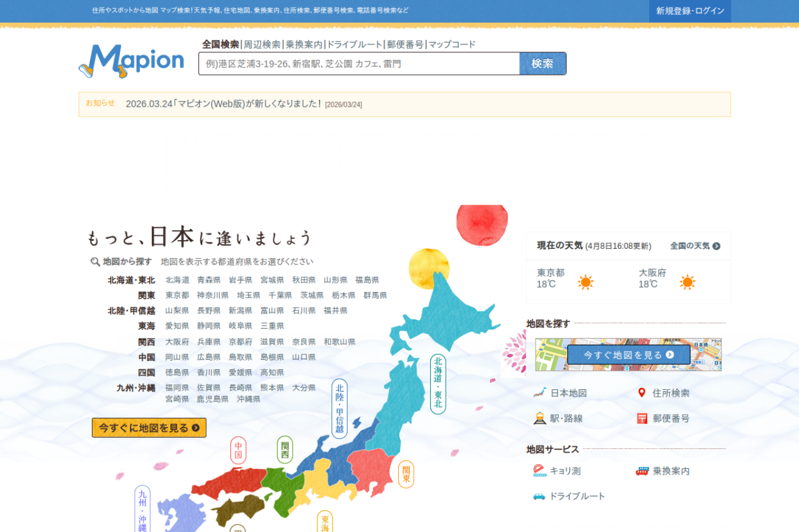Click the orange 今すぐに地図を見る button

[149, 428]
